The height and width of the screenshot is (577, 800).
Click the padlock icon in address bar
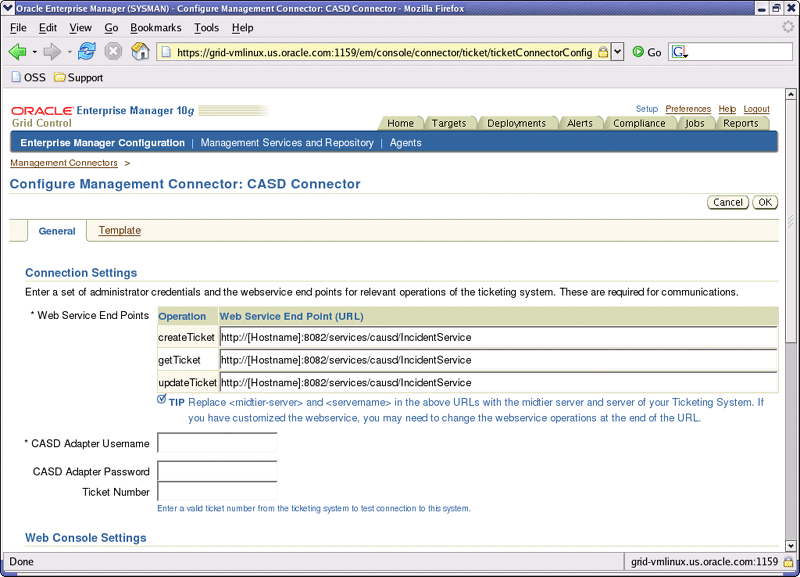point(603,52)
